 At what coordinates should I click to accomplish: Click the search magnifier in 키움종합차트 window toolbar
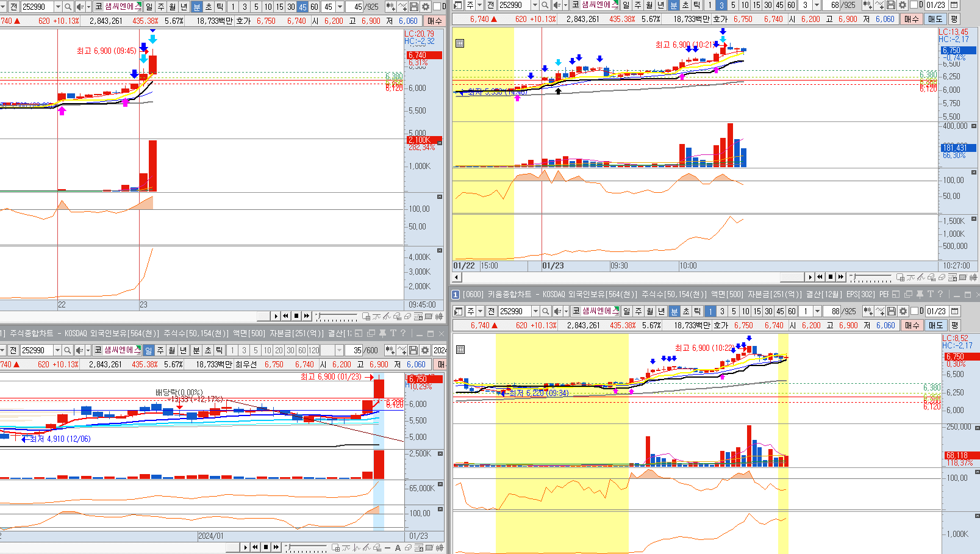tap(546, 311)
